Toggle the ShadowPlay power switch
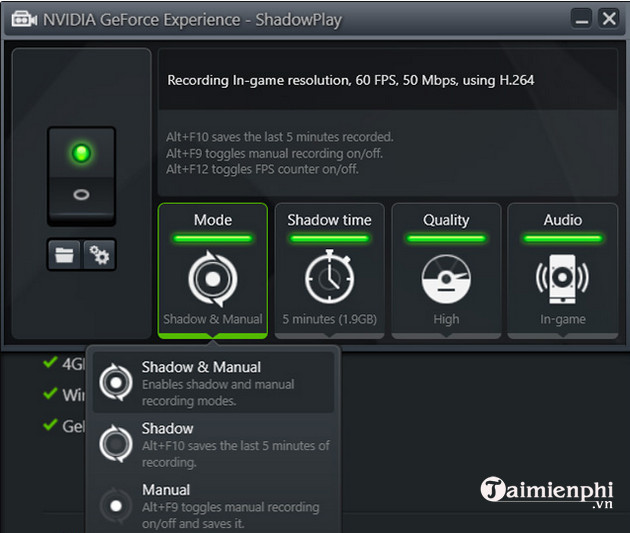 click(81, 175)
